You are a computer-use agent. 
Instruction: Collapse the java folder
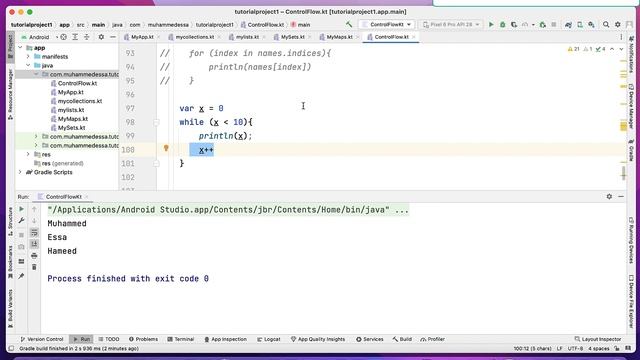click(x=29, y=65)
